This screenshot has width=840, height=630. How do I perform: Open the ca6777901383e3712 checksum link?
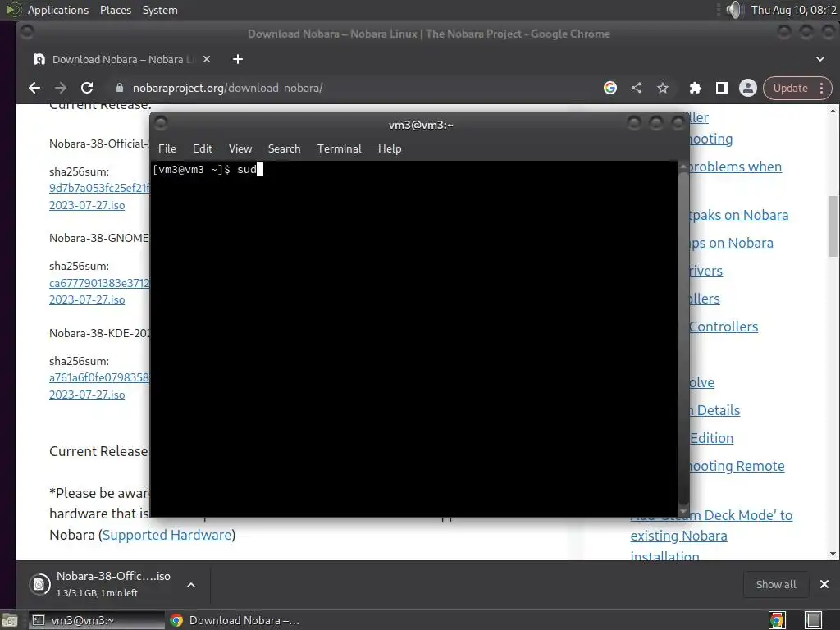(99, 283)
